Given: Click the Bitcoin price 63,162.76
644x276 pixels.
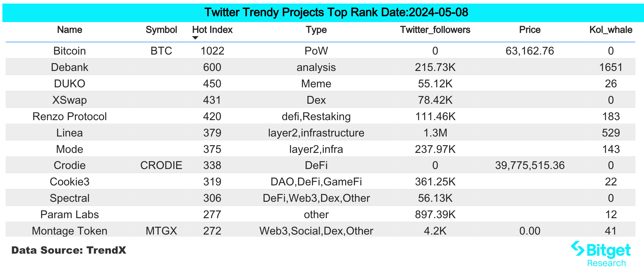Looking at the screenshot, I should click(530, 51).
